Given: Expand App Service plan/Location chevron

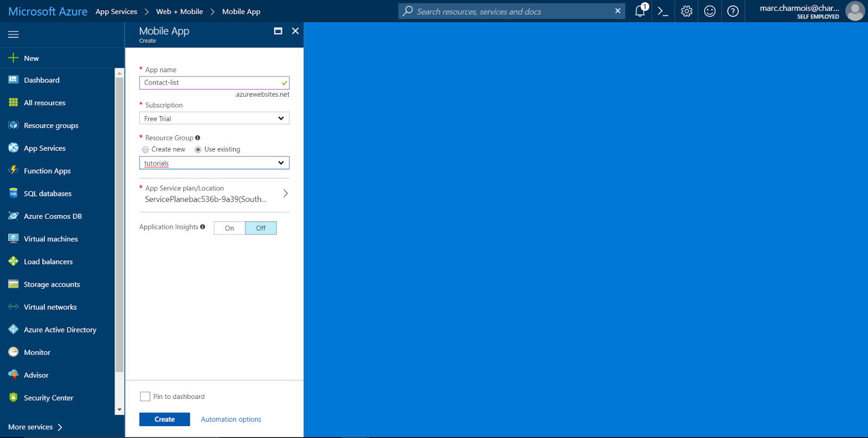Looking at the screenshot, I should 285,194.
